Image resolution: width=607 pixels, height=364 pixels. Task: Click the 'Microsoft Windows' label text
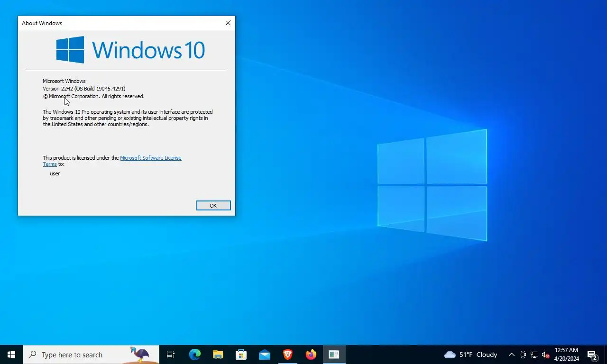(64, 81)
